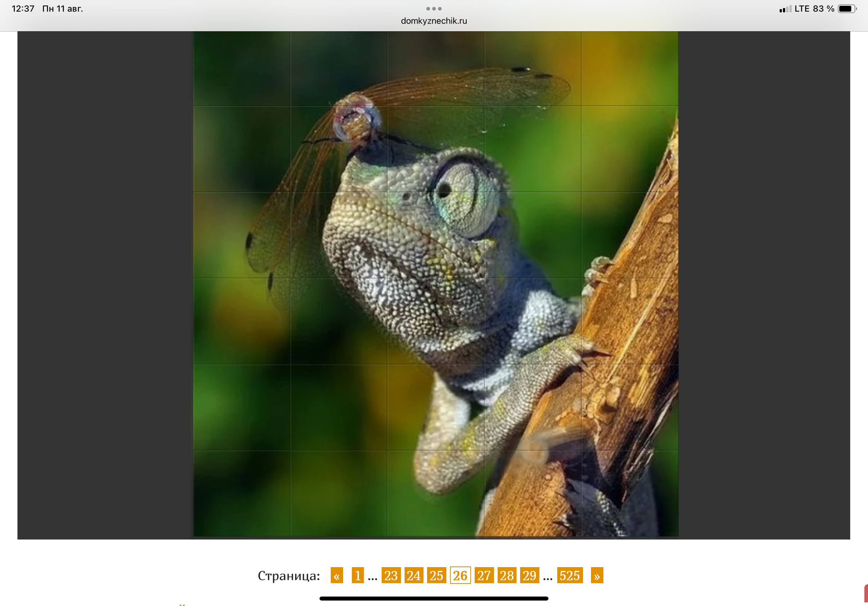Tap the home indicator bar
Screen dimensions: 868x606
[x=434, y=598]
